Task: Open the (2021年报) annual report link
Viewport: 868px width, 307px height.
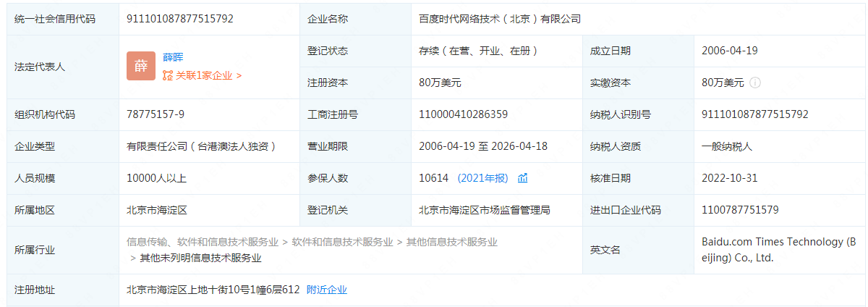Action: (x=482, y=178)
